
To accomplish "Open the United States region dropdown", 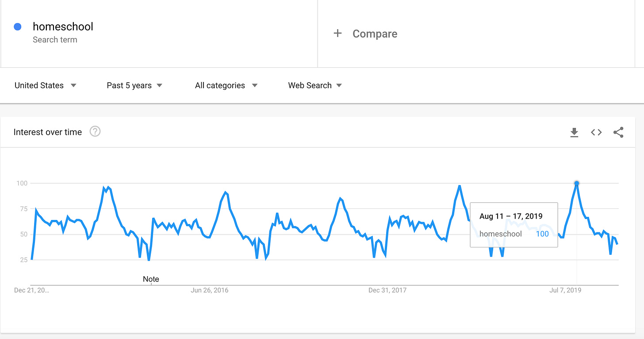I will (46, 85).
